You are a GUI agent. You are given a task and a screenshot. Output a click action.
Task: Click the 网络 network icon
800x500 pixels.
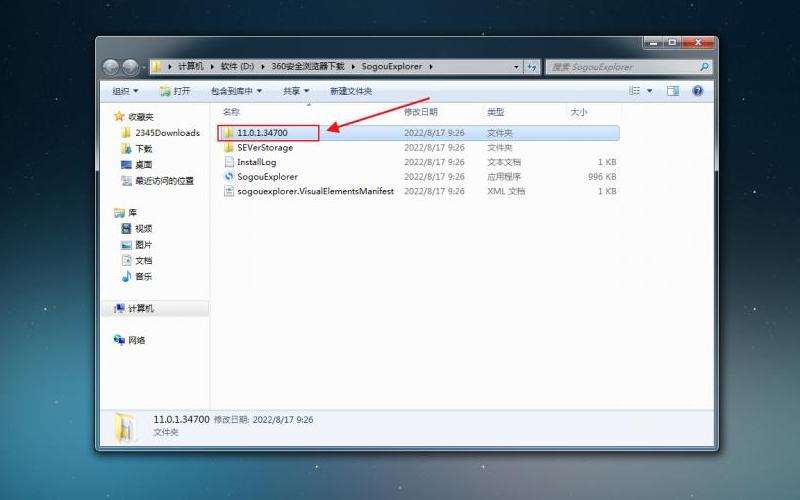click(x=119, y=340)
